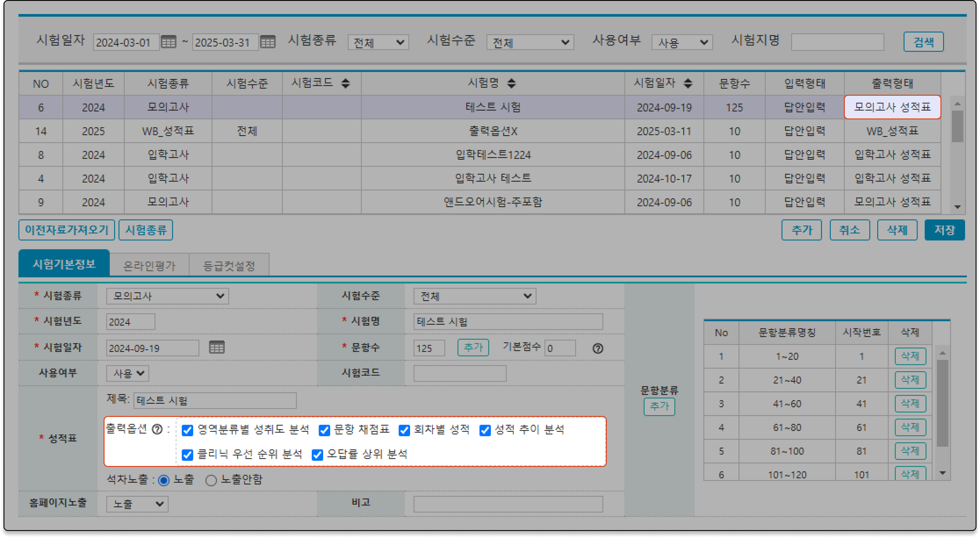Sort by 시험일자 column arrows
Image resolution: width=980 pixels, height=538 pixels.
coord(688,83)
